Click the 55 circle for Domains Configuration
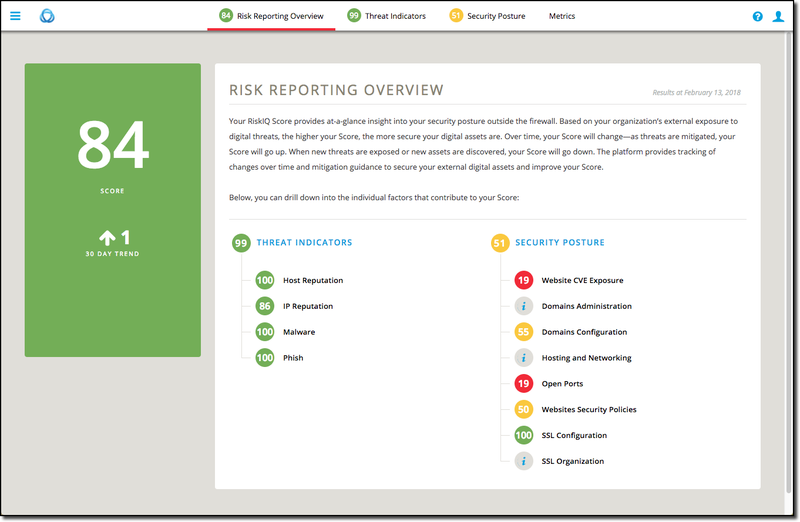 [x=523, y=332]
